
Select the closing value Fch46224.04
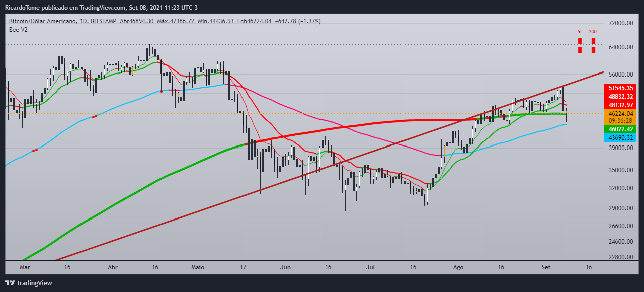[x=255, y=21]
